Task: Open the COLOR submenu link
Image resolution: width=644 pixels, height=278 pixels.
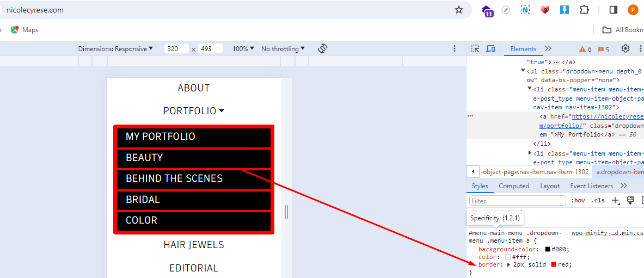Action: 193,221
